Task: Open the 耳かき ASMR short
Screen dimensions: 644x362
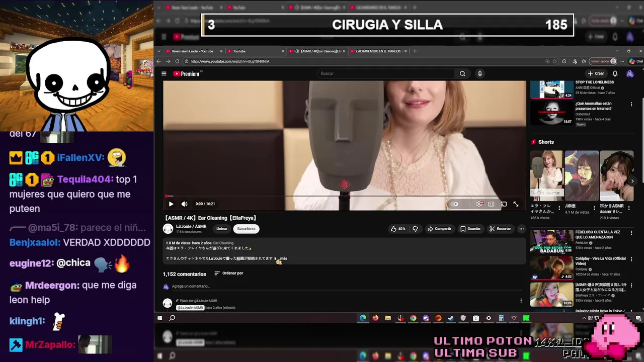Action: [616, 176]
